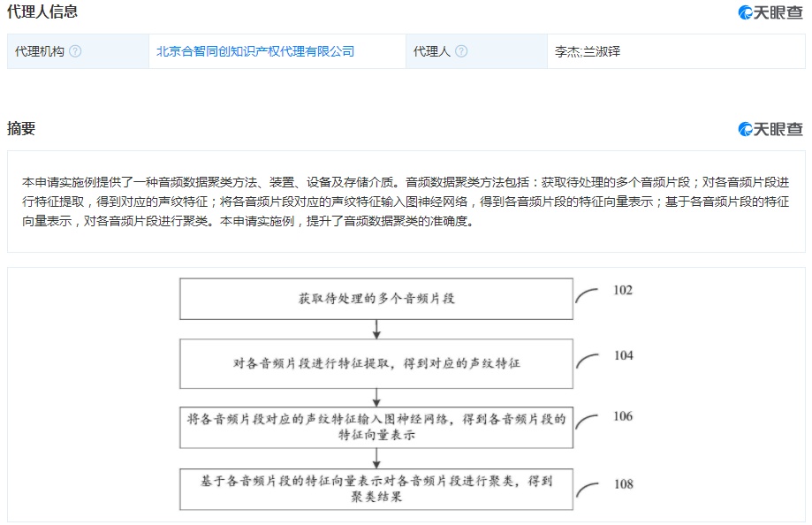Click the help icon next to 代理机构
The height and width of the screenshot is (525, 812).
75,51
